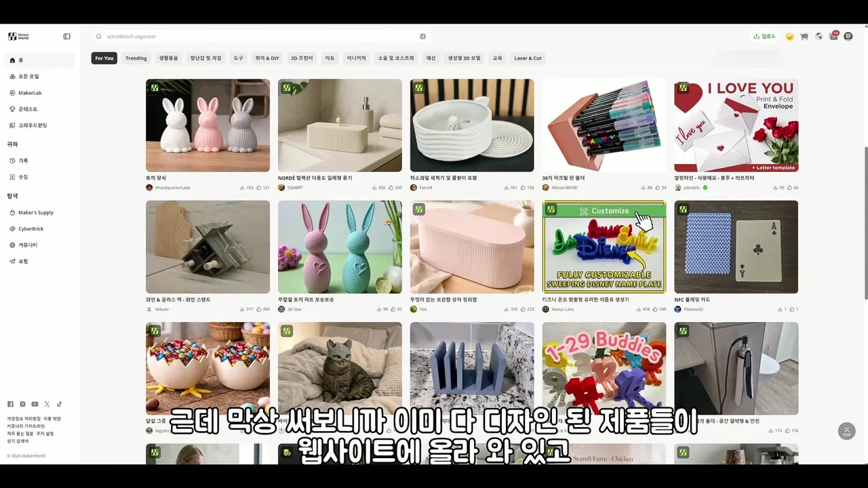Open Maker's Supply in the sidebar
Image resolution: width=868 pixels, height=488 pixels.
click(x=41, y=212)
